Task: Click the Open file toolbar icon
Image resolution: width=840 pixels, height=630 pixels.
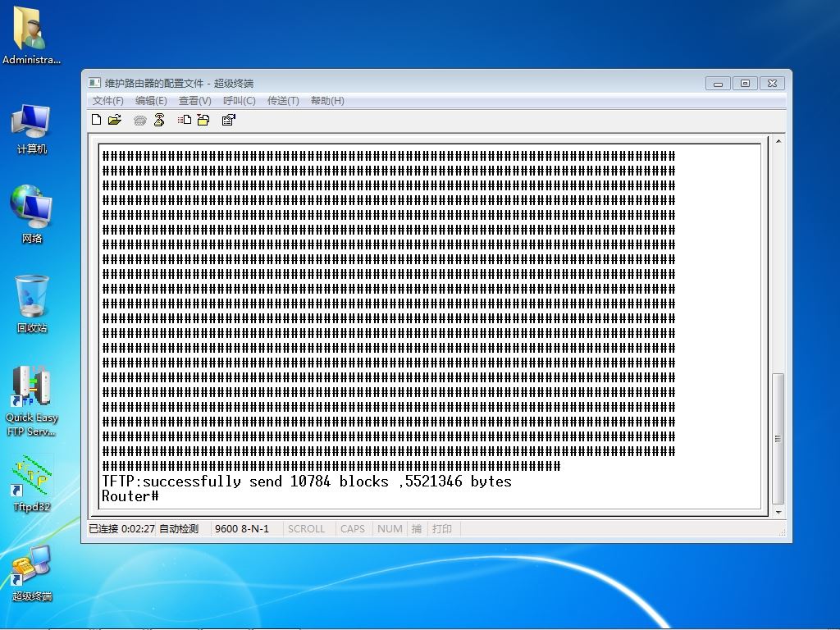Action: coord(115,120)
